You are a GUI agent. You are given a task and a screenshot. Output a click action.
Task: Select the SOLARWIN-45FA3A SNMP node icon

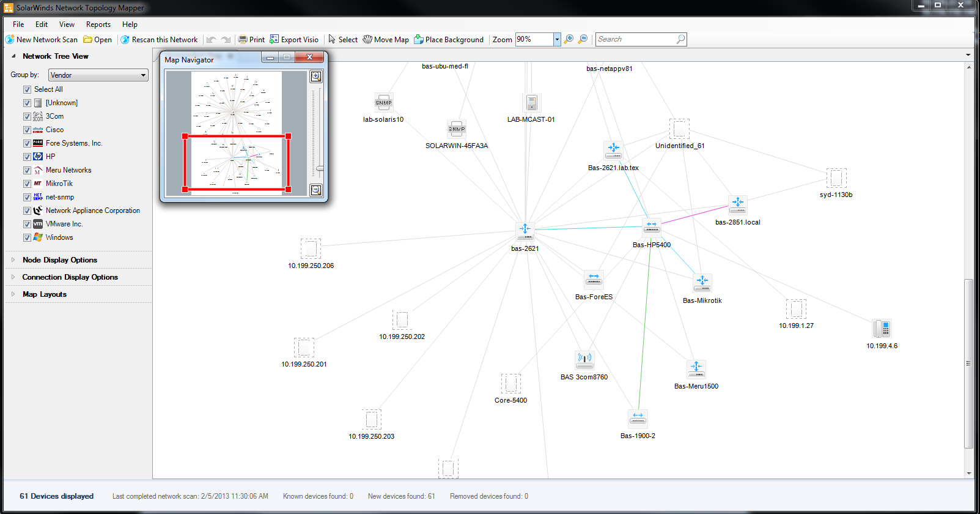point(457,128)
